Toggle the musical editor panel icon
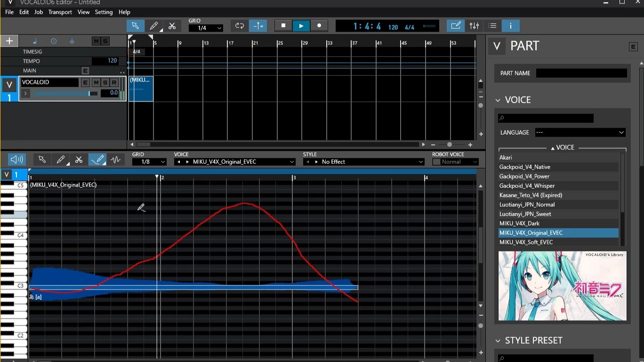The image size is (644, 362). tap(456, 26)
